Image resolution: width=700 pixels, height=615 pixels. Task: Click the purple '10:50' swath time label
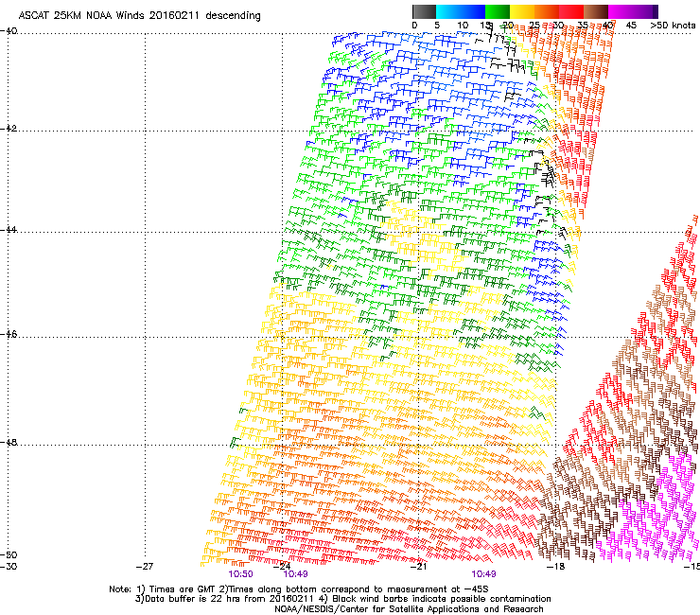pos(240,574)
